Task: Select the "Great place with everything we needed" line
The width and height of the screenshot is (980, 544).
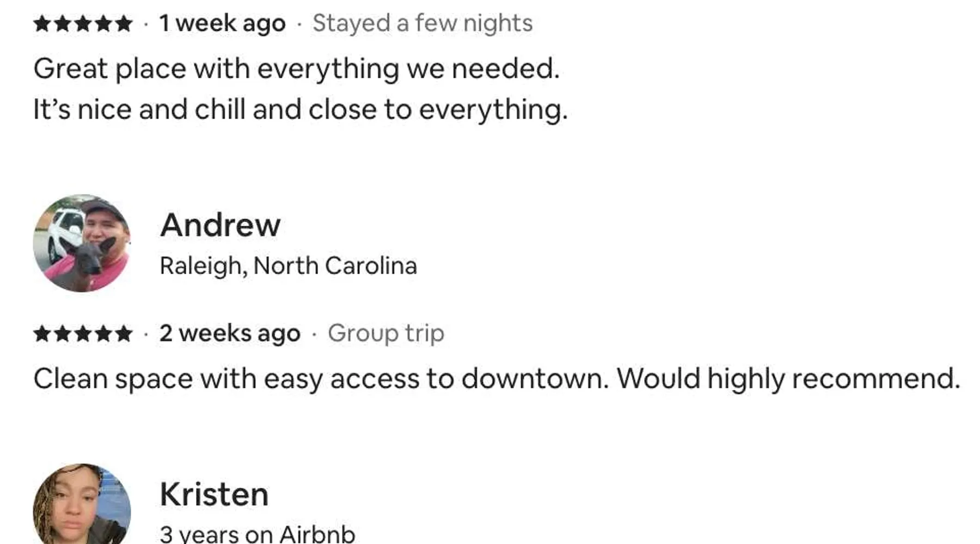Action: [x=296, y=69]
